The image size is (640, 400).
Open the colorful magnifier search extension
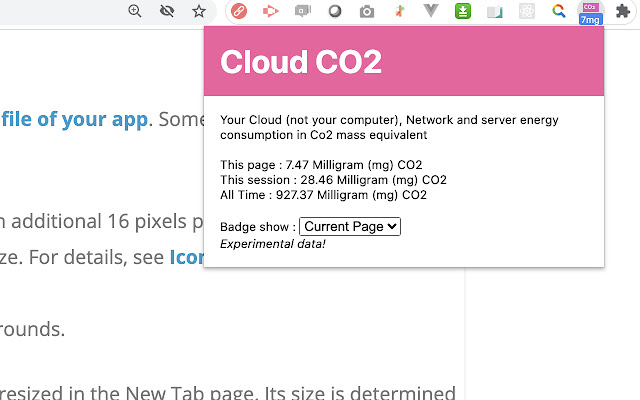[x=559, y=11]
